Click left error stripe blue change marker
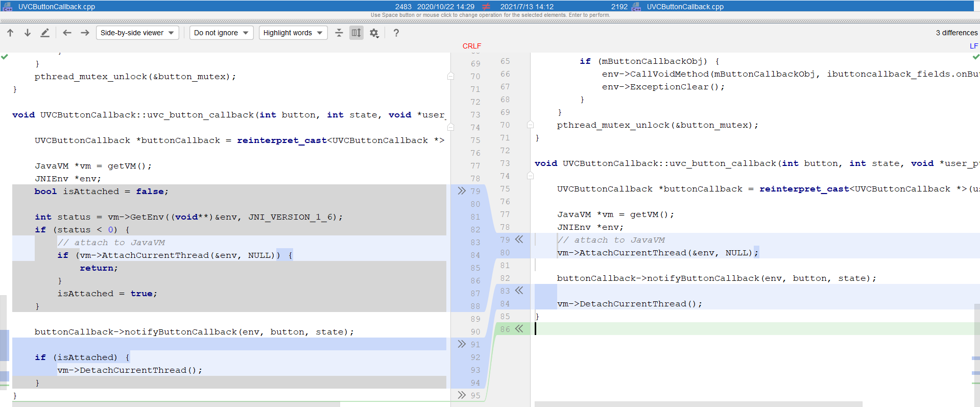Viewport: 980px width, 407px height. 4,345
